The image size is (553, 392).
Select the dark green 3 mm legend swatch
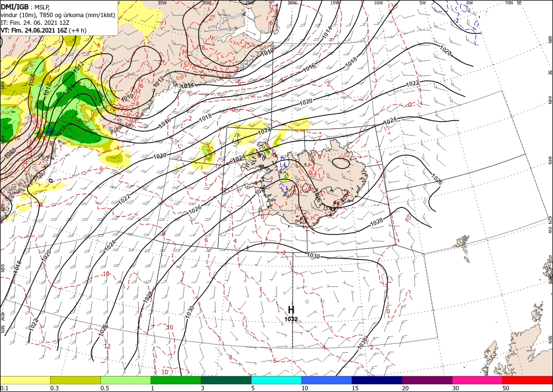[x=226, y=380]
